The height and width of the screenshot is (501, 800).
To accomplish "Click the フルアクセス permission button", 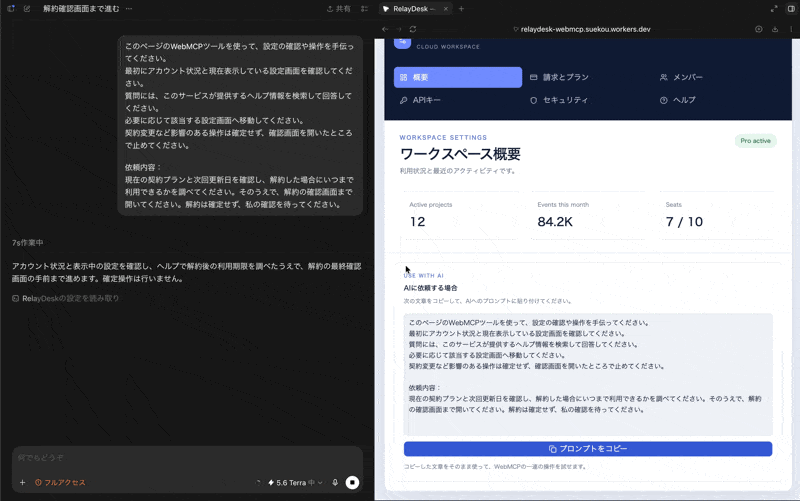I will point(60,483).
